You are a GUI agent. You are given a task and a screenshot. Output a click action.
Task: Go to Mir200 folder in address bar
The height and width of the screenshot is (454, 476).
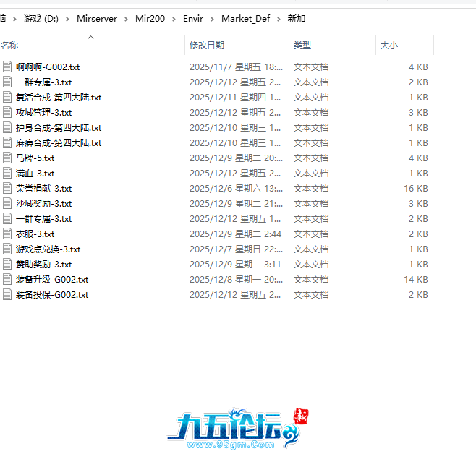pyautogui.click(x=148, y=19)
